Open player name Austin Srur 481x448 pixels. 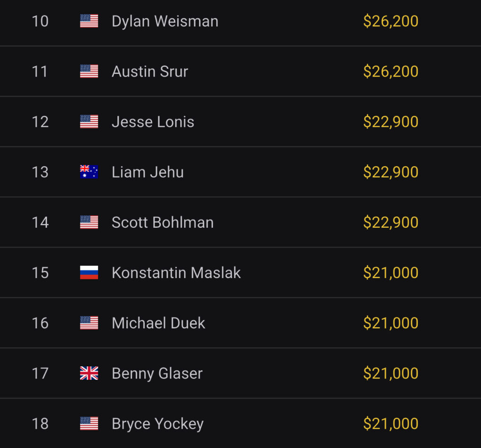tap(150, 71)
